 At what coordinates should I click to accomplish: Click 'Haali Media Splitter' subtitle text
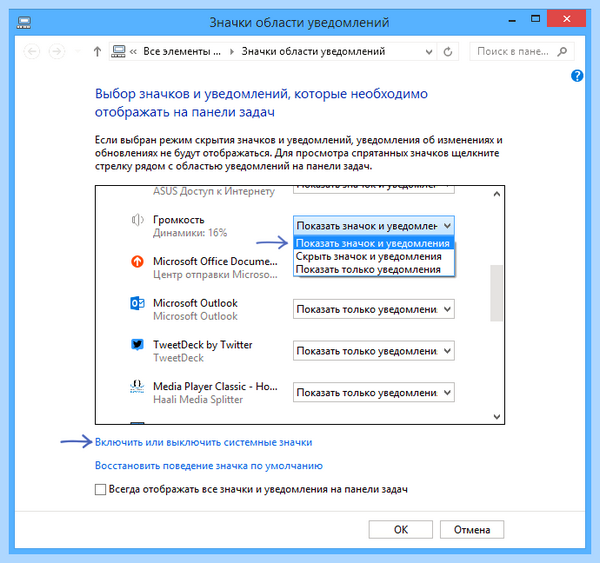(198, 400)
